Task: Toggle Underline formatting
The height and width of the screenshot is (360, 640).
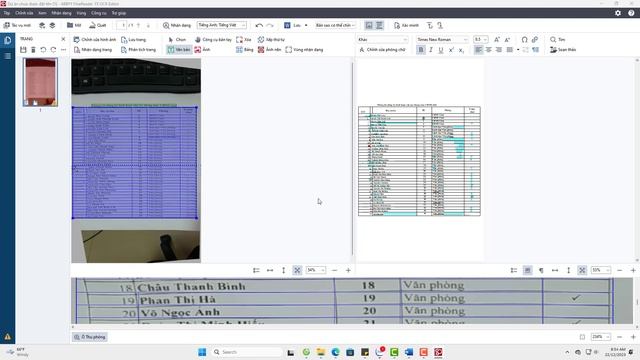Action: point(441,50)
